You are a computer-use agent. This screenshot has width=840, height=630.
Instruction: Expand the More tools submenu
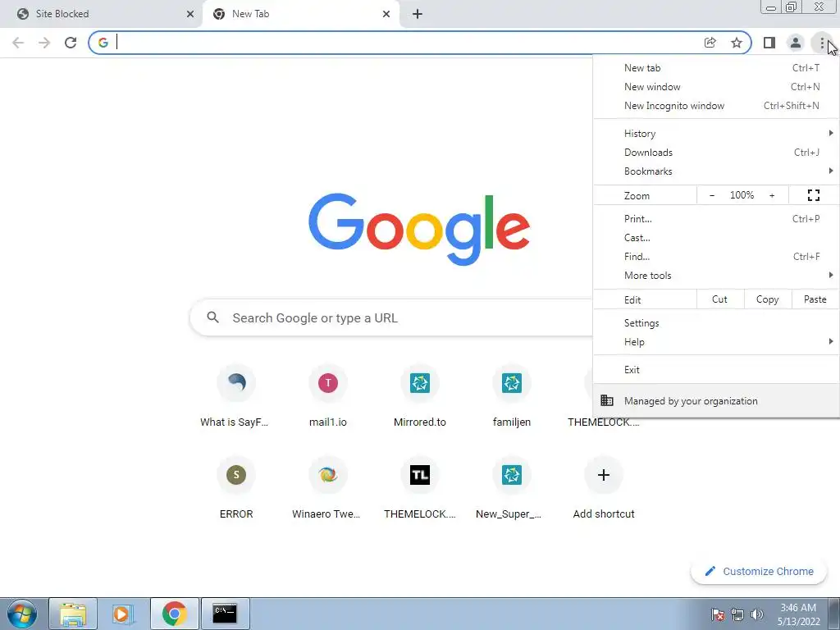716,276
